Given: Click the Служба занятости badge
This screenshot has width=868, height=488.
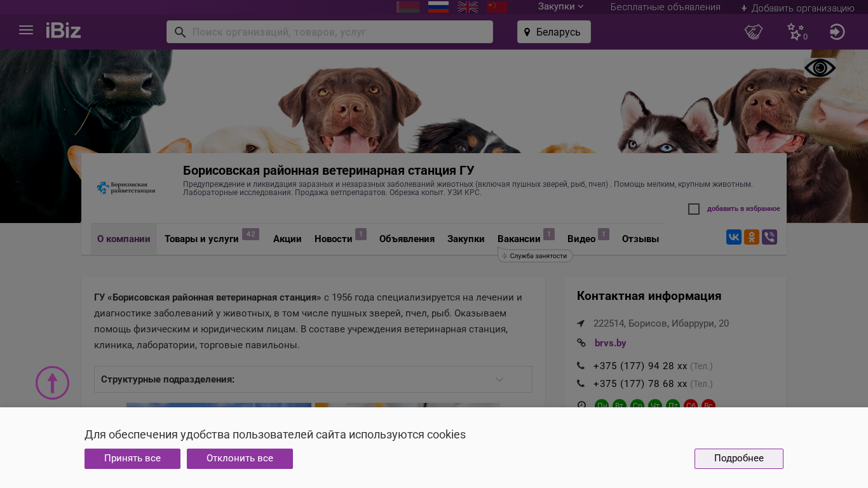Looking at the screenshot, I should 535,255.
